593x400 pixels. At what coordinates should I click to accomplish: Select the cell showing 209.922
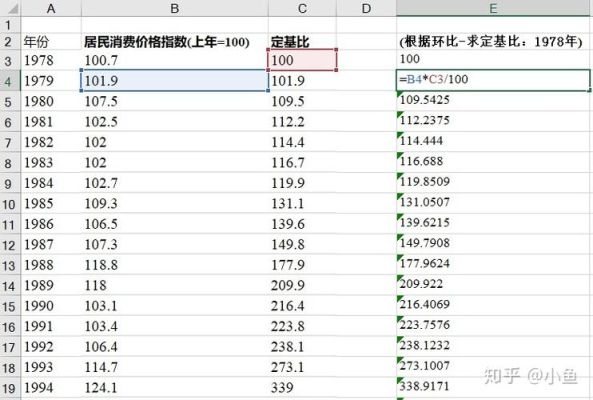click(x=493, y=284)
